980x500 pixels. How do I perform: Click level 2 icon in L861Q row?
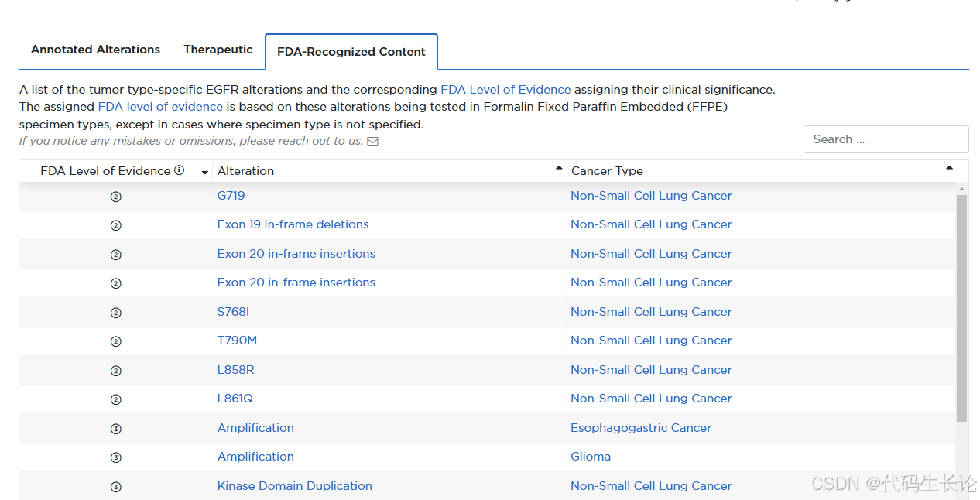coord(116,399)
